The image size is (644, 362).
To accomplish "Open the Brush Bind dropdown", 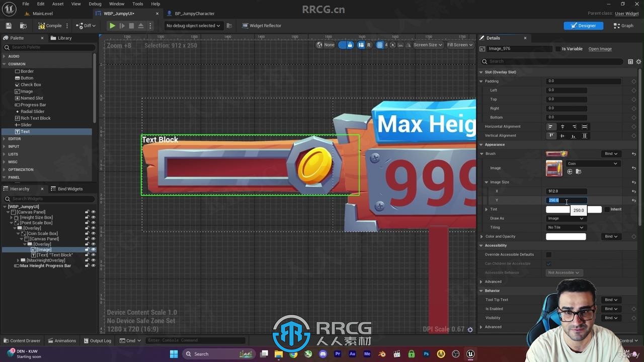I will click(611, 154).
